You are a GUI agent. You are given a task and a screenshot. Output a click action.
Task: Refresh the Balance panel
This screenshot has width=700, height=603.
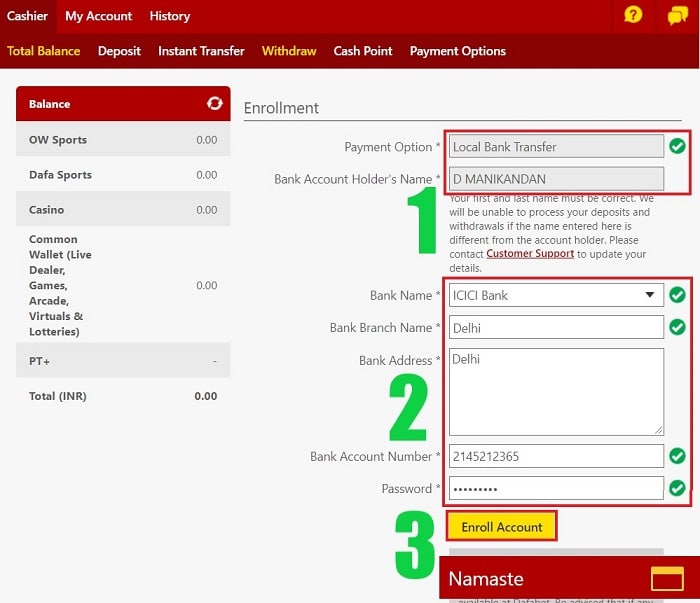tap(215, 104)
